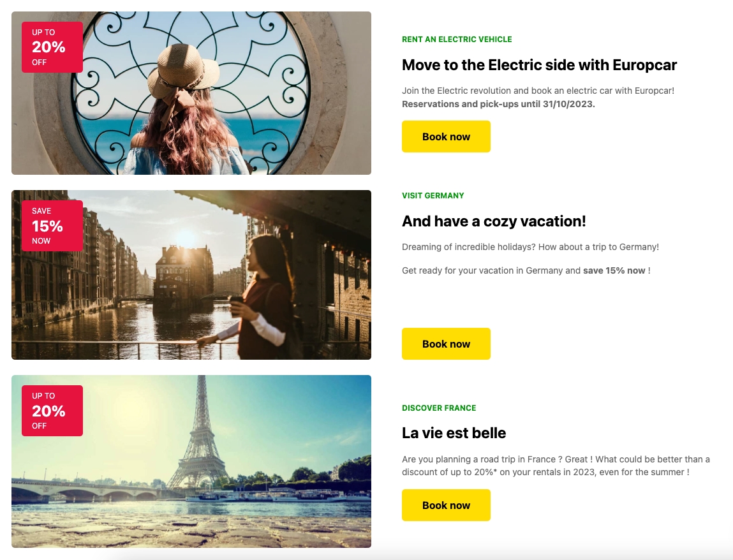Select the 'Rent an Electric Vehicle' green label

pyautogui.click(x=457, y=40)
